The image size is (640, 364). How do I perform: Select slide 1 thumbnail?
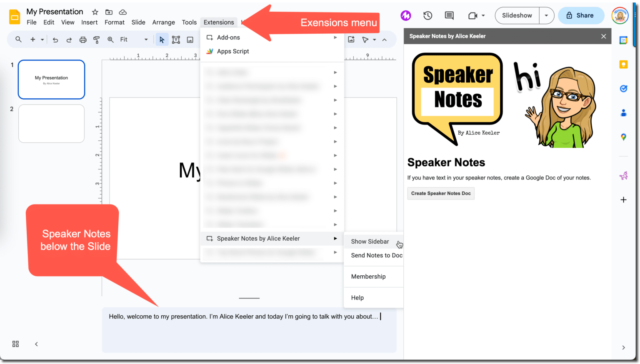52,80
